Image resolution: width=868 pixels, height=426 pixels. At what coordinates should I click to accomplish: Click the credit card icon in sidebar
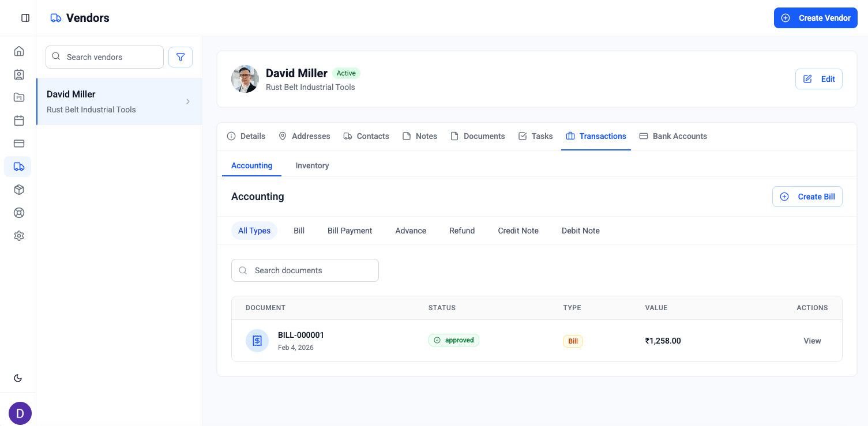pyautogui.click(x=19, y=144)
